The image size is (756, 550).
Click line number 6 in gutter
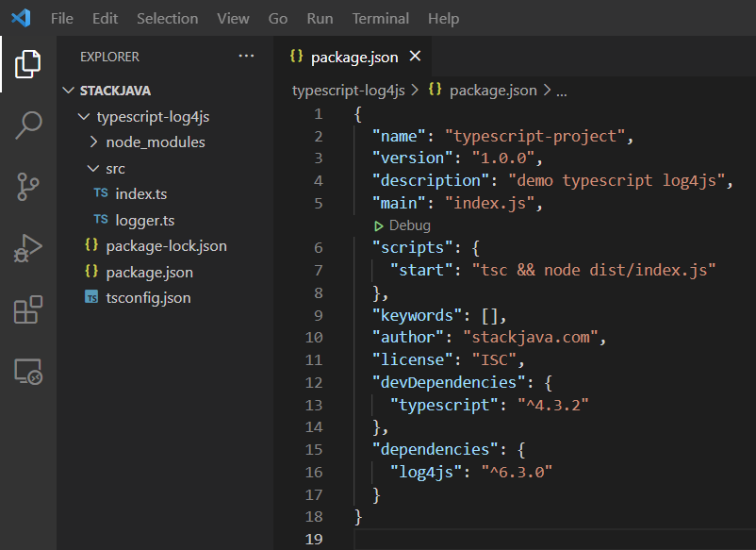(x=319, y=248)
